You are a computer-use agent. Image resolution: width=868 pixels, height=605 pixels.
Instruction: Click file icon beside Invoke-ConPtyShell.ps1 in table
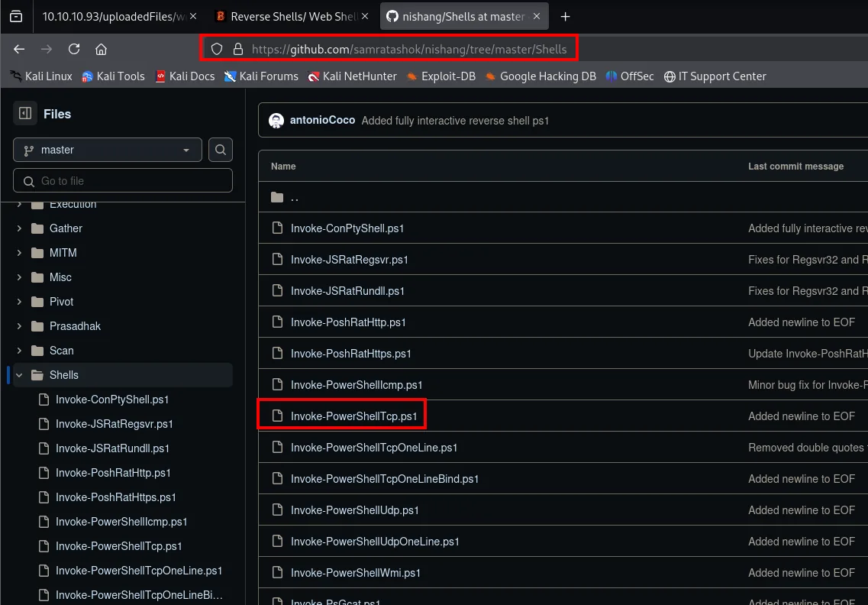[x=277, y=228]
